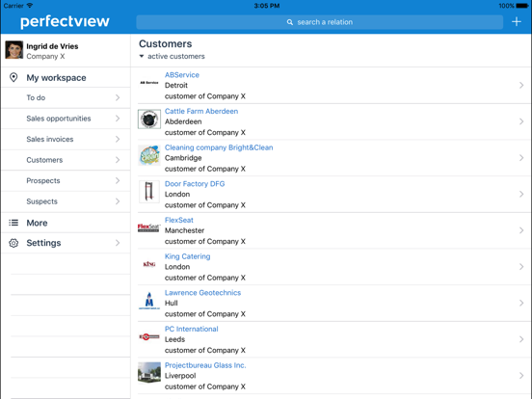The image size is (532, 399).
Task: Click the Manchester text under FlexSeat
Action: (185, 230)
